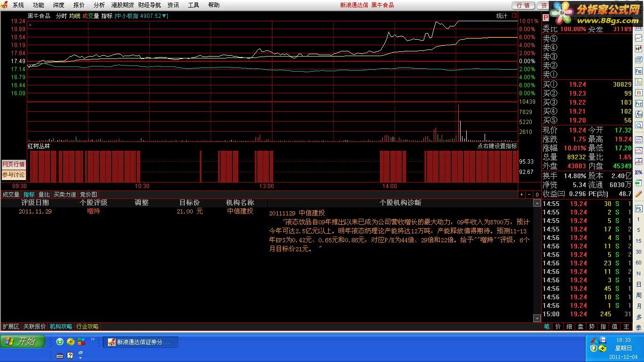Open the 工具 menu
This screenshot has height=362, width=644.
point(194,5)
